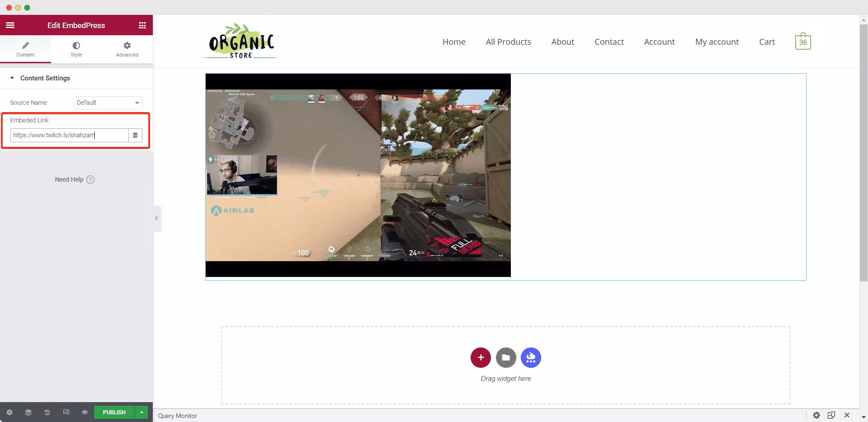
Task: Open the About page link
Action: [563, 42]
